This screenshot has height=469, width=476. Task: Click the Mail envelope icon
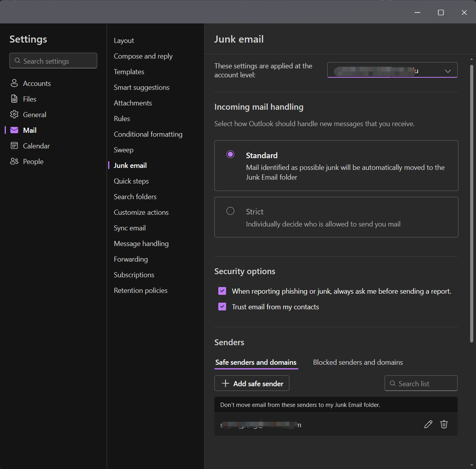click(x=14, y=130)
